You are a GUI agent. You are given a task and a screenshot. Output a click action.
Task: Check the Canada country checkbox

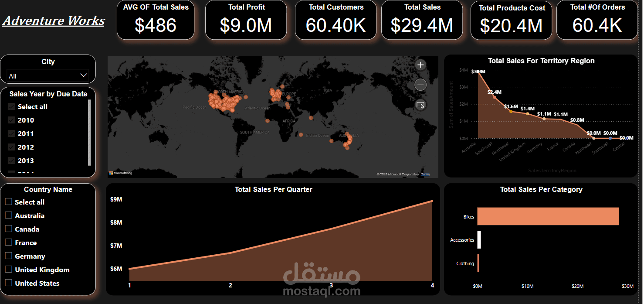[8, 229]
